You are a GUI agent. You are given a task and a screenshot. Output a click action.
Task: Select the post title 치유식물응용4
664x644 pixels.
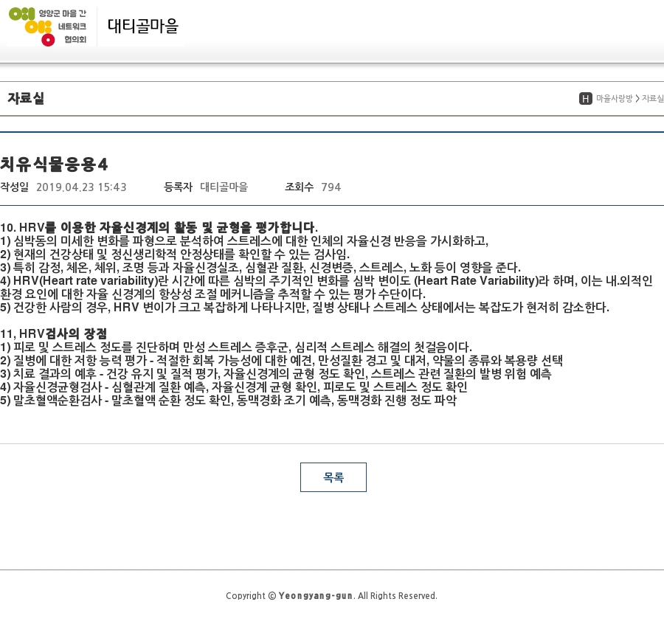pyautogui.click(x=54, y=165)
